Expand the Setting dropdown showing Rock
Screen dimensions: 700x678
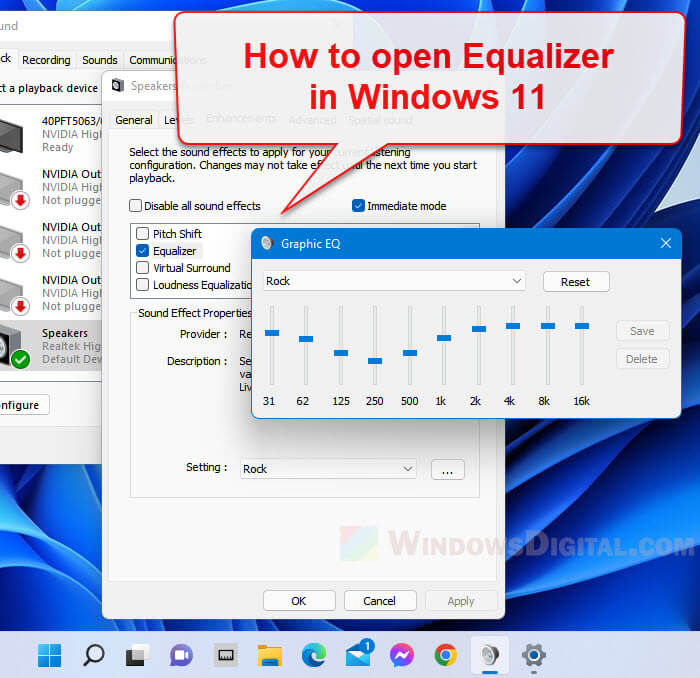[328, 469]
